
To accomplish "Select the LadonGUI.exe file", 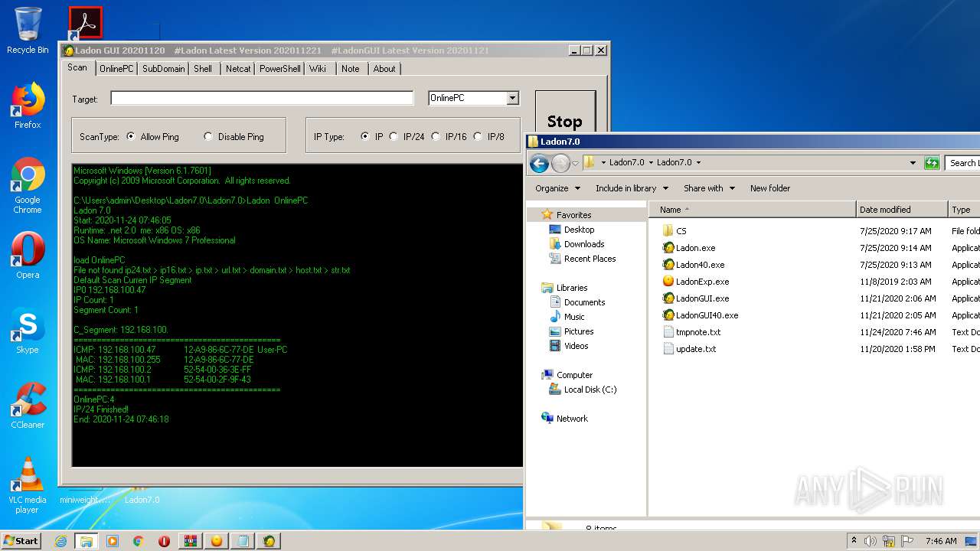I will pyautogui.click(x=702, y=298).
